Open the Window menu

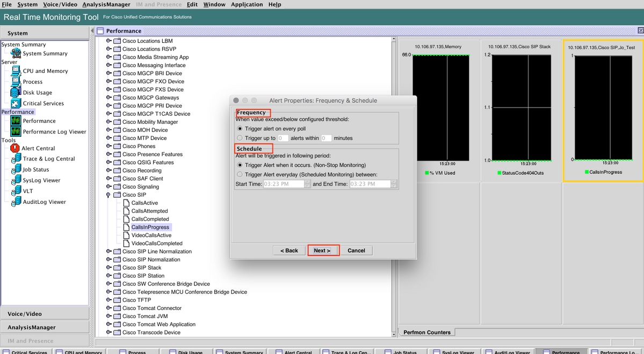[x=214, y=4]
